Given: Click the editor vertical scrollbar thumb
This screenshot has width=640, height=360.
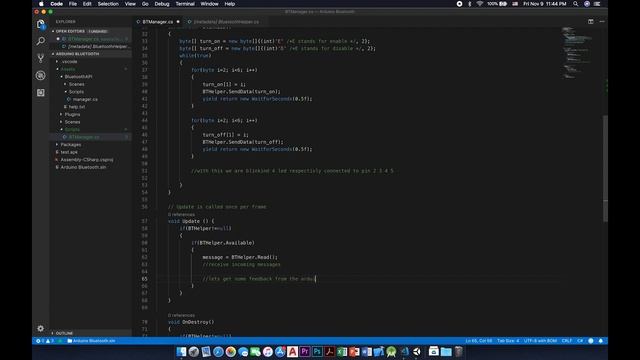Looking at the screenshot, I should click(605, 169).
